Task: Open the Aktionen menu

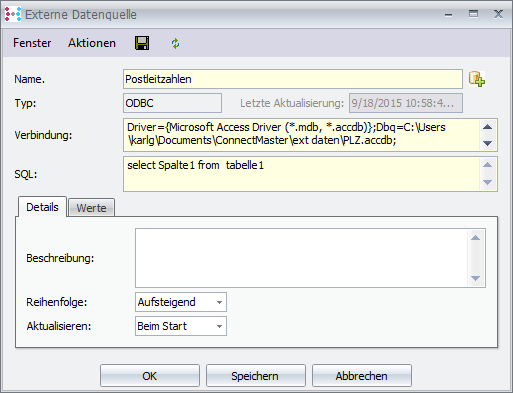Action: point(92,43)
